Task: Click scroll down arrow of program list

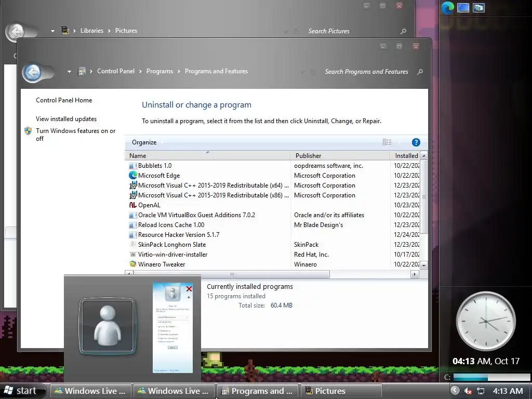Action: 424,265
